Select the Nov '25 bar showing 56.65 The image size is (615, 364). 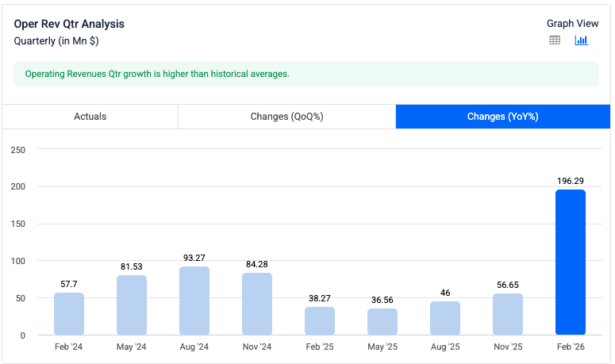pyautogui.click(x=508, y=314)
